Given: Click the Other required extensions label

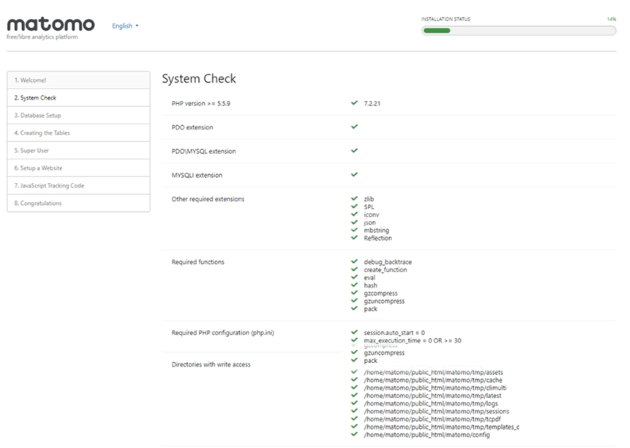Looking at the screenshot, I should coord(208,199).
